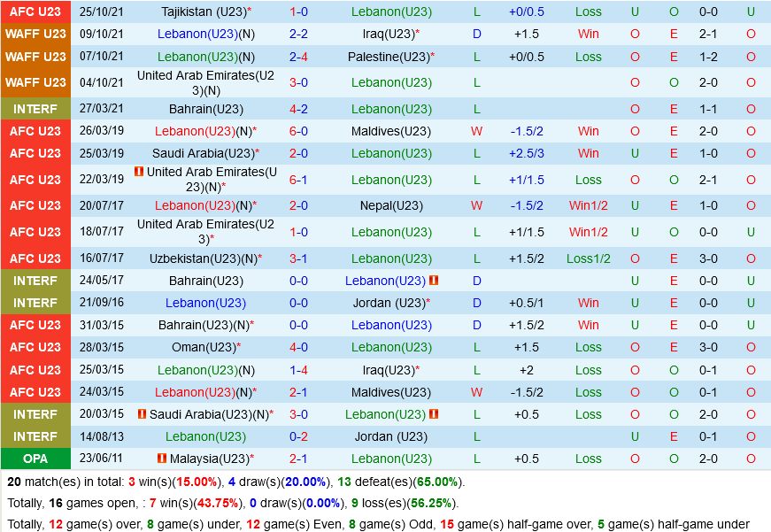Open Jordan (U23) link in 14/08/13 match
Image resolution: width=771 pixels, height=532 pixels.
tap(391, 436)
